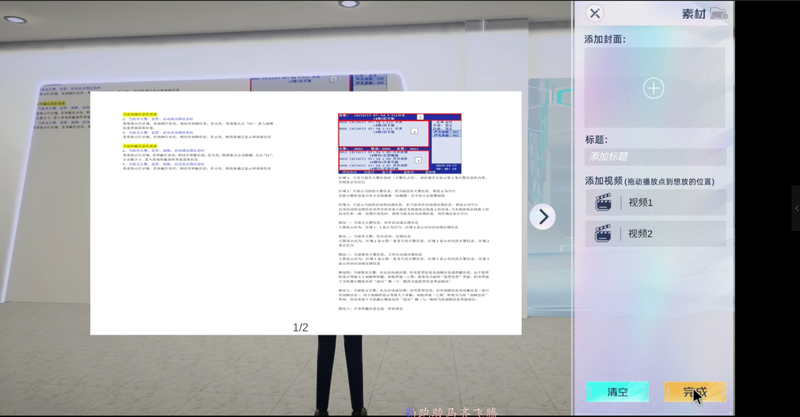Click the alarm screen image in document

(399, 143)
